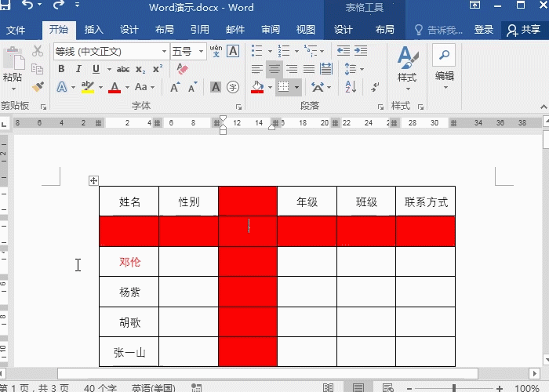This screenshot has height=392, width=549.
Task: Click the Text Effects outlined A icon
Action: [x=62, y=86]
